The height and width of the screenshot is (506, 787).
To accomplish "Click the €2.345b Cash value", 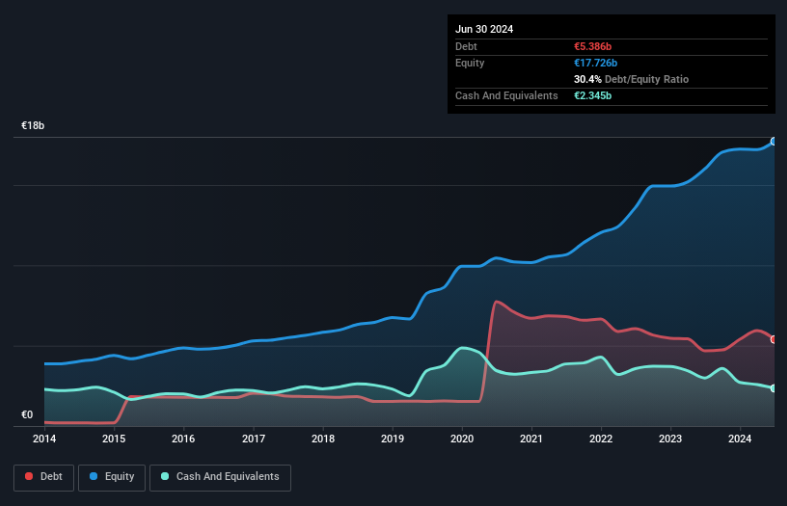I will [x=593, y=96].
